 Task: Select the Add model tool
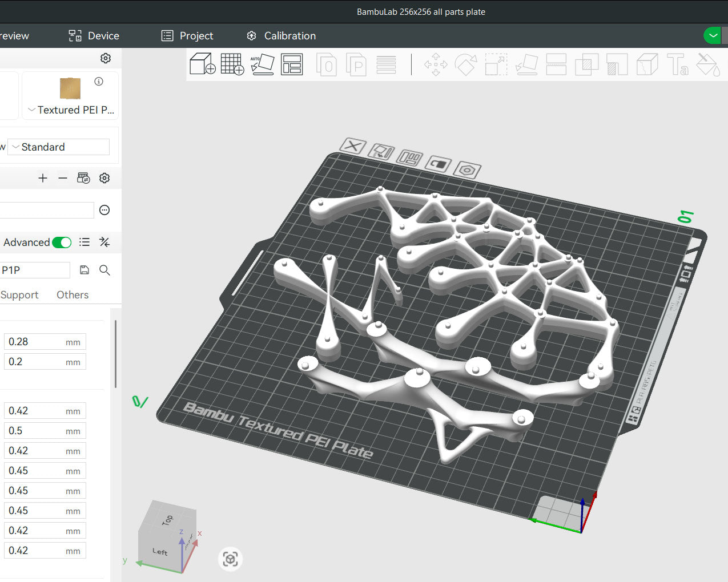pos(202,64)
